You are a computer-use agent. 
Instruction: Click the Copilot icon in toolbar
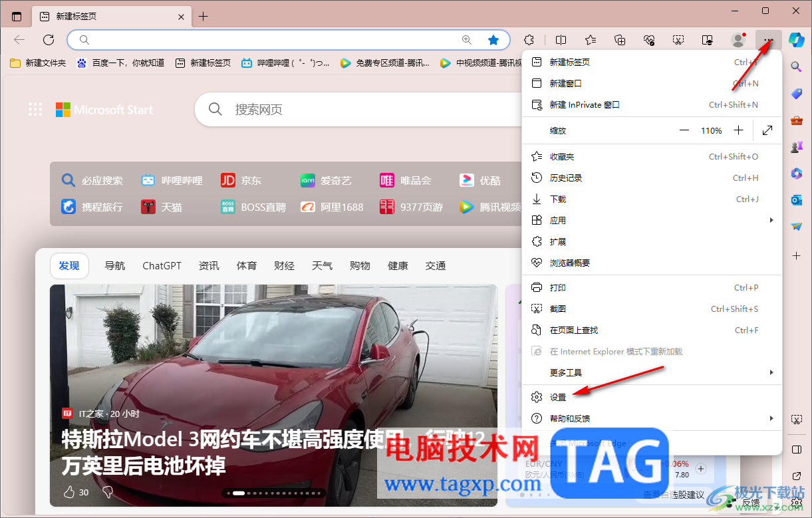click(x=796, y=40)
